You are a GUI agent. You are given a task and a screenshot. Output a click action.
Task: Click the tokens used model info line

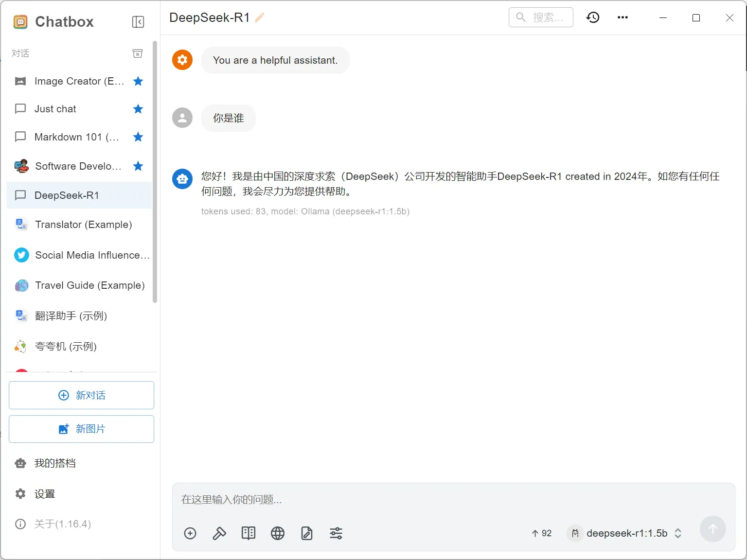(305, 211)
